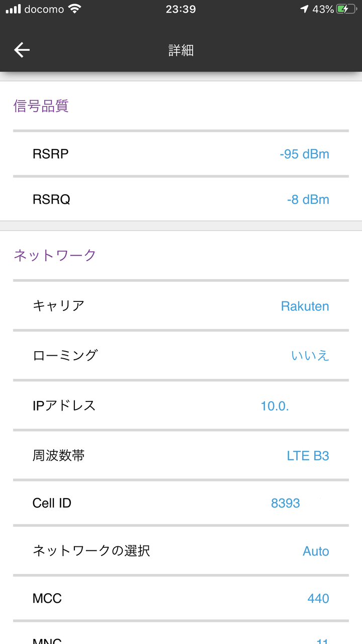Tap the Wi-Fi status icon
Viewport: 362px width, 644px height.
[74, 9]
